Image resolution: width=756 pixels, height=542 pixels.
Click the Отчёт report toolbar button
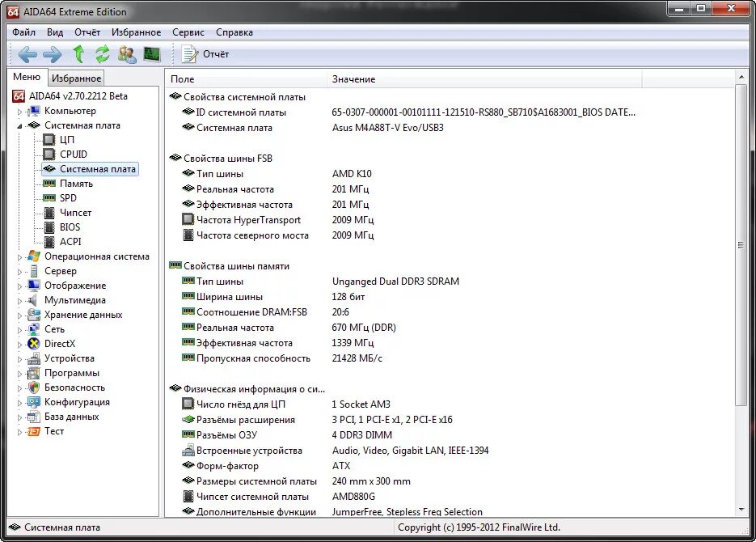click(x=205, y=54)
